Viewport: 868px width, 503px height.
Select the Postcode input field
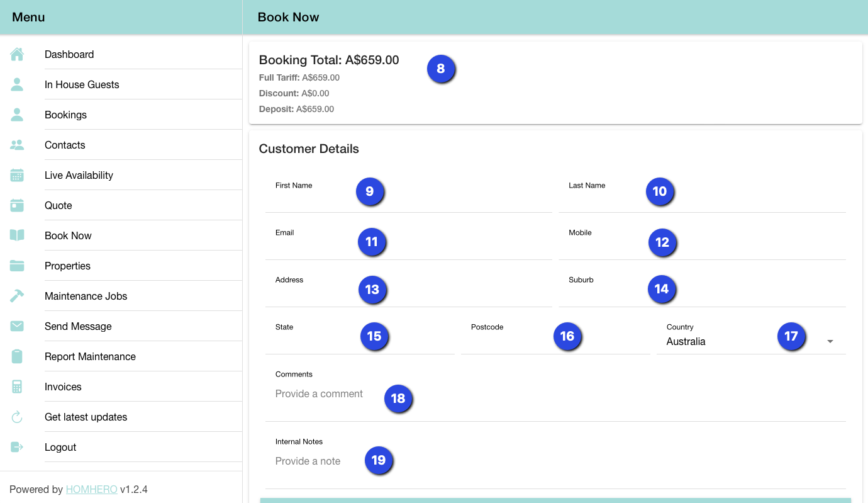coord(509,343)
